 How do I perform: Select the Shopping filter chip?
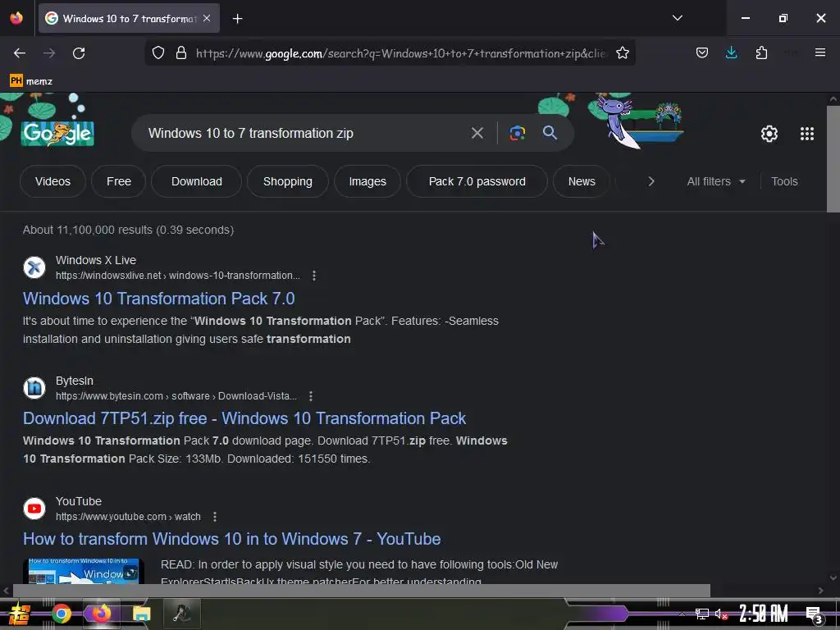(288, 181)
